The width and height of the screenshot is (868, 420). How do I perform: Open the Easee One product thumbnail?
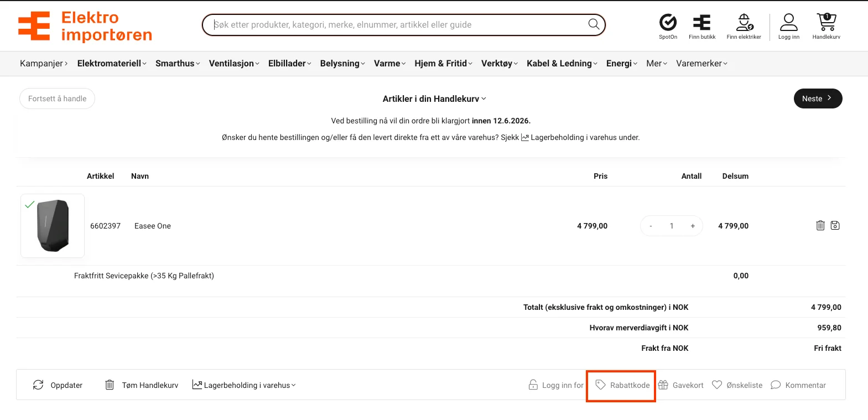53,225
